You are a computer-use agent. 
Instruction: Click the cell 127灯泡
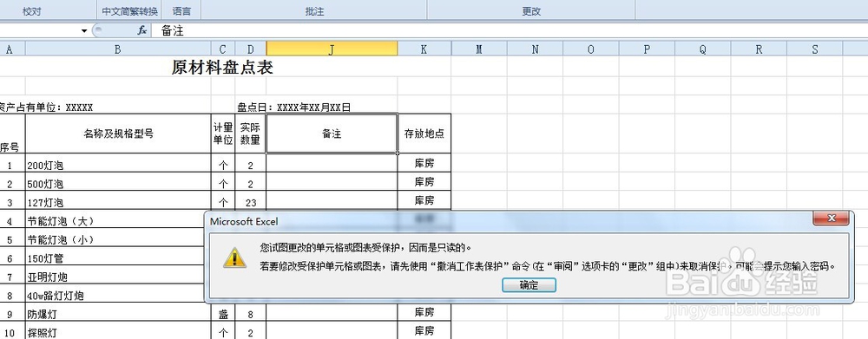[118, 201]
